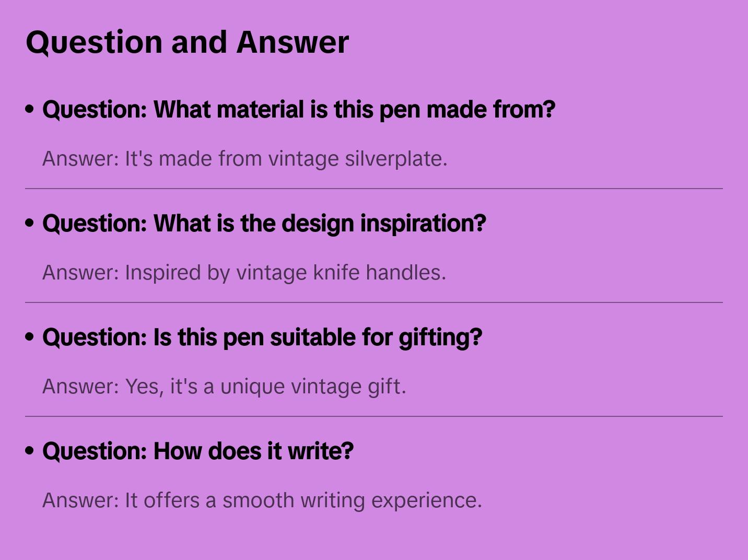748x560 pixels.
Task: Click divider line below the silverplate answer
Action: (374, 189)
